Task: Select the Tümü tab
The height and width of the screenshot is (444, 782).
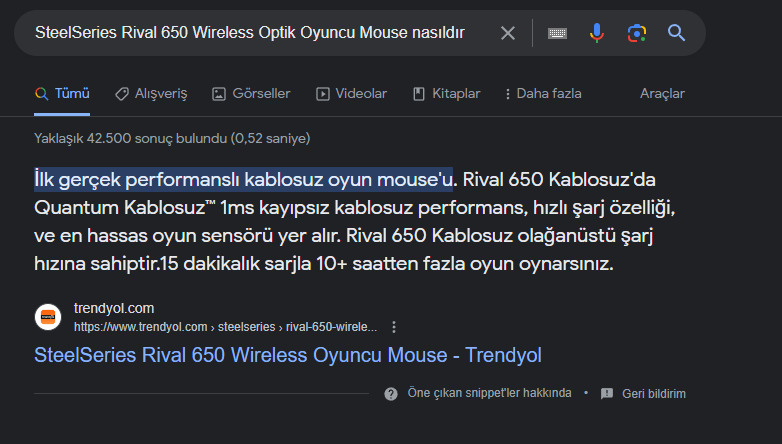Action: click(x=62, y=94)
